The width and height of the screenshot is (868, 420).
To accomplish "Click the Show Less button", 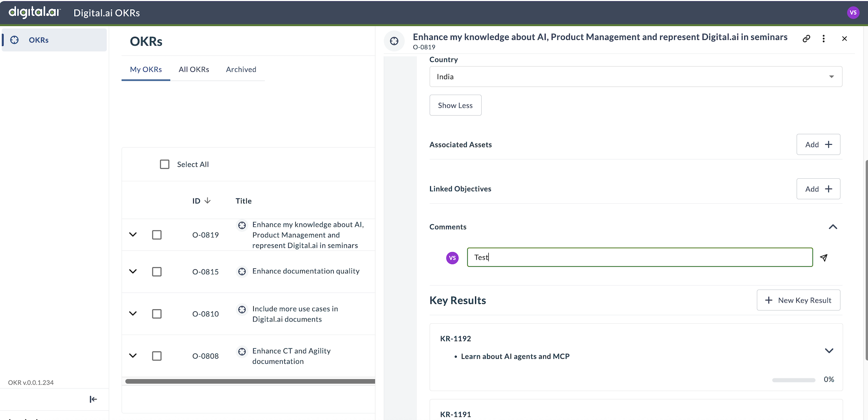I will point(455,105).
